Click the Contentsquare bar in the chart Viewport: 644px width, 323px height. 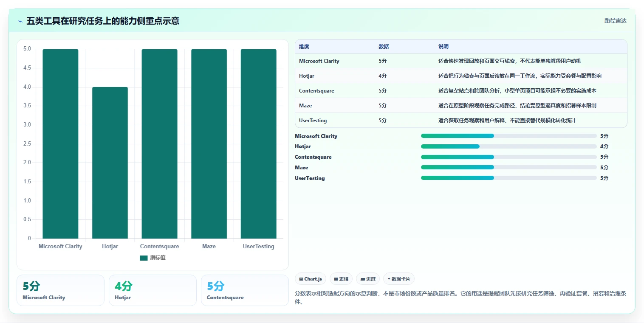click(160, 144)
